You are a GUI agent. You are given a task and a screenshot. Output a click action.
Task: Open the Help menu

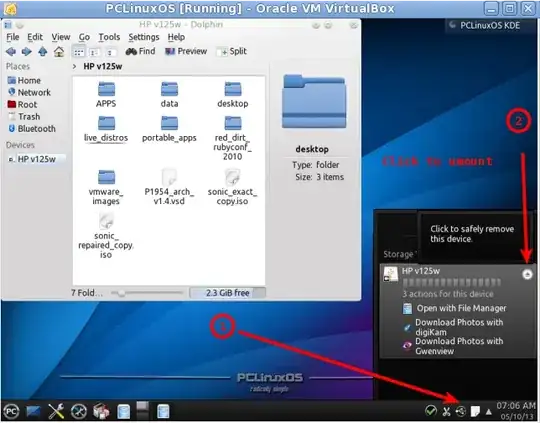point(176,37)
